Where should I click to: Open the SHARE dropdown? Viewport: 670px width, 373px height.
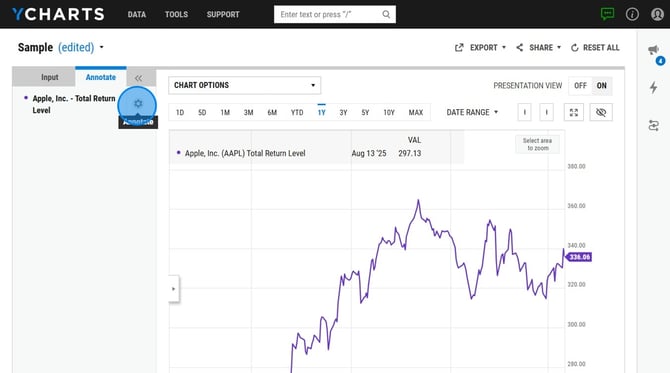click(x=538, y=47)
